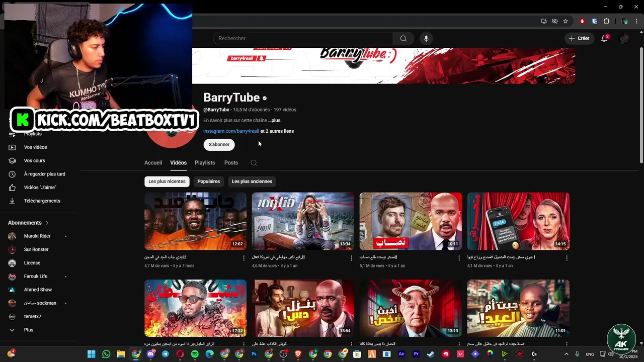Open the Chrome profile avatar

point(624,21)
